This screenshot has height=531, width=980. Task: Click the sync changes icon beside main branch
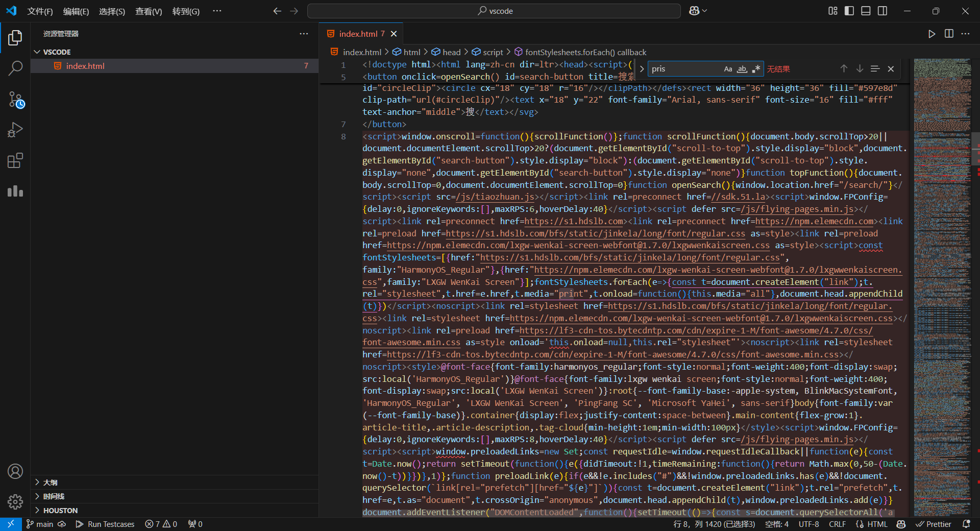click(62, 524)
